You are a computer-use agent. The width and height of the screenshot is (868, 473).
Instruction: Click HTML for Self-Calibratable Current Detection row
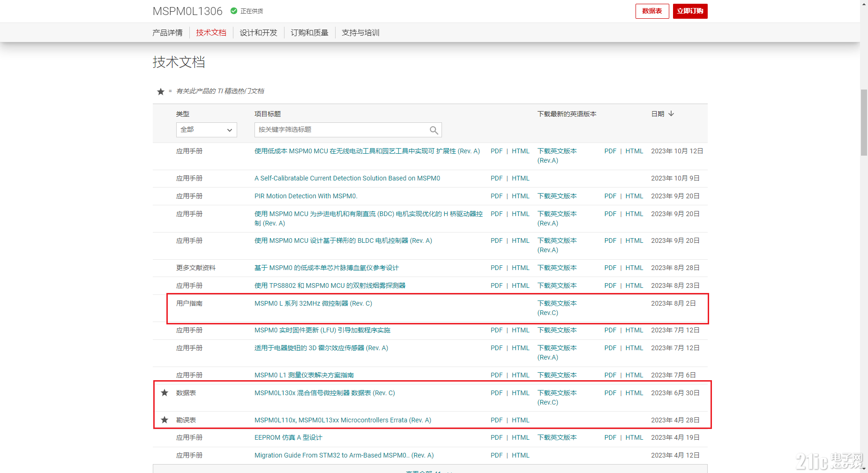(520, 178)
